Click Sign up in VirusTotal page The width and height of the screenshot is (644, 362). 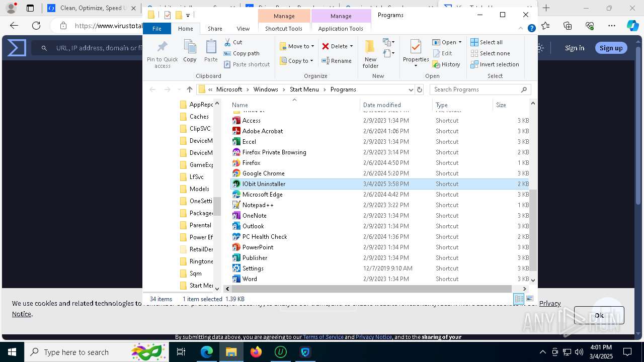(x=611, y=48)
